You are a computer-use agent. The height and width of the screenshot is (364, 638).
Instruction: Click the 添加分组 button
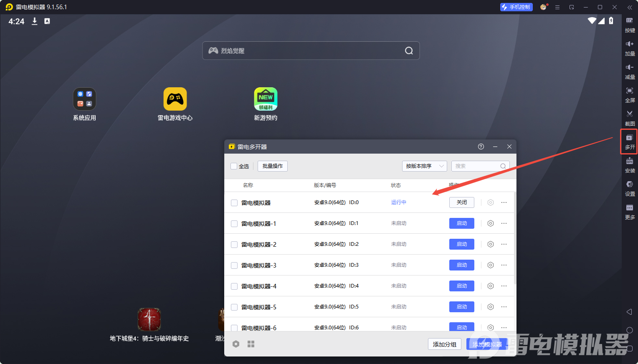pyautogui.click(x=445, y=344)
